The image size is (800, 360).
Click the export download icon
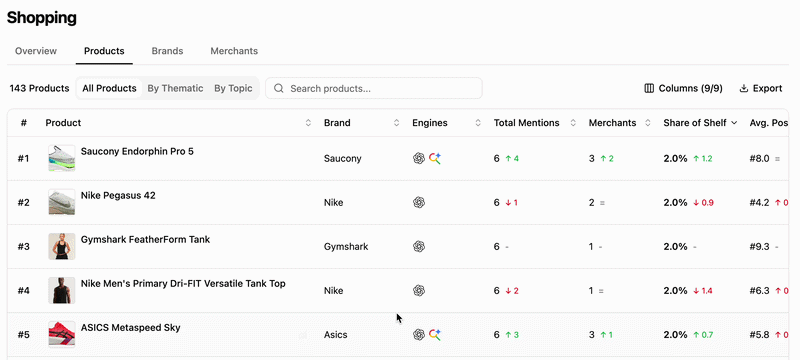pyautogui.click(x=744, y=88)
